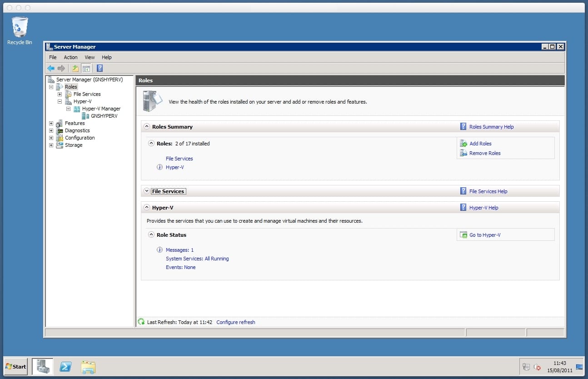
Task: Launch PowerShell from the taskbar
Action: [65, 366]
